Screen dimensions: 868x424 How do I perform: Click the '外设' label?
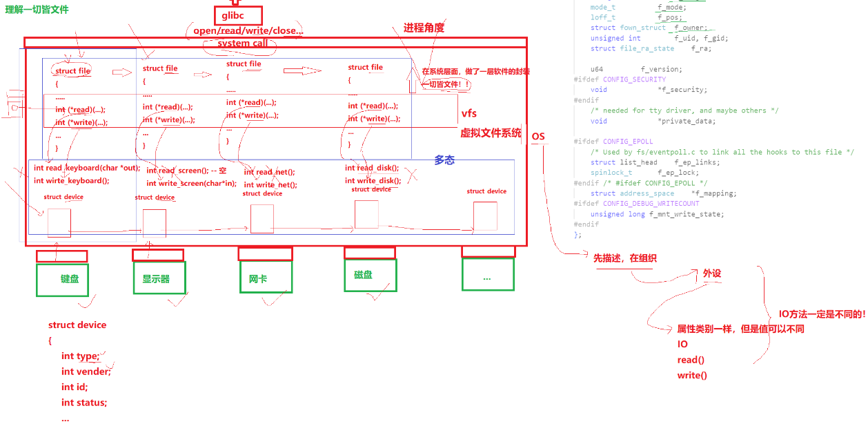coord(712,273)
